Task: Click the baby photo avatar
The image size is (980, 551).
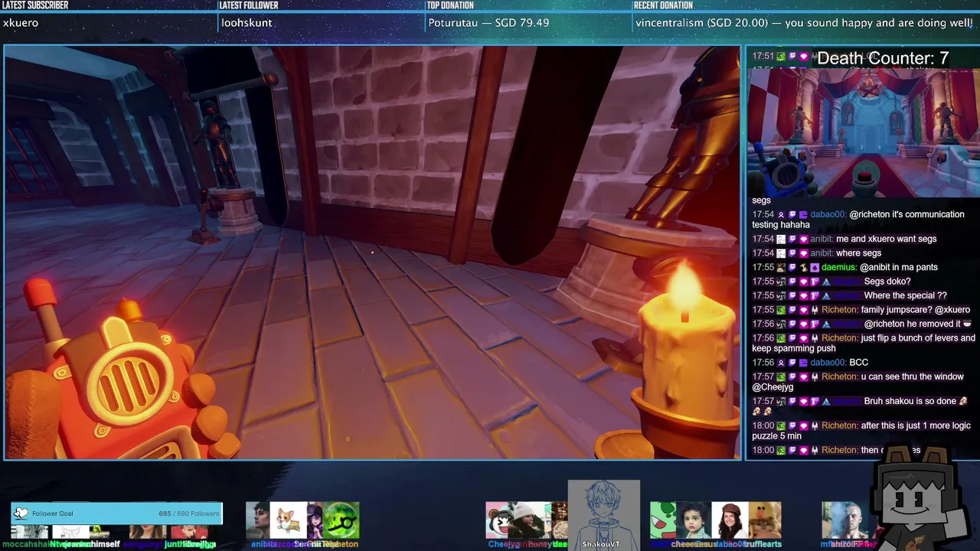Action: pos(695,520)
